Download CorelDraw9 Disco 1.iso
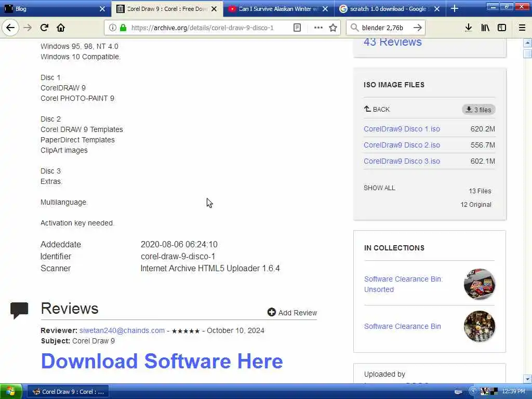Image resolution: width=532 pixels, height=399 pixels. tap(402, 129)
